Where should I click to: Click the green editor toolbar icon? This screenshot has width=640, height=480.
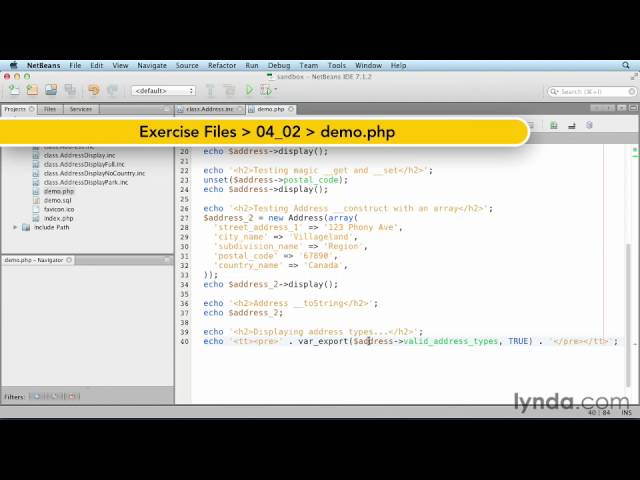[x=553, y=125]
